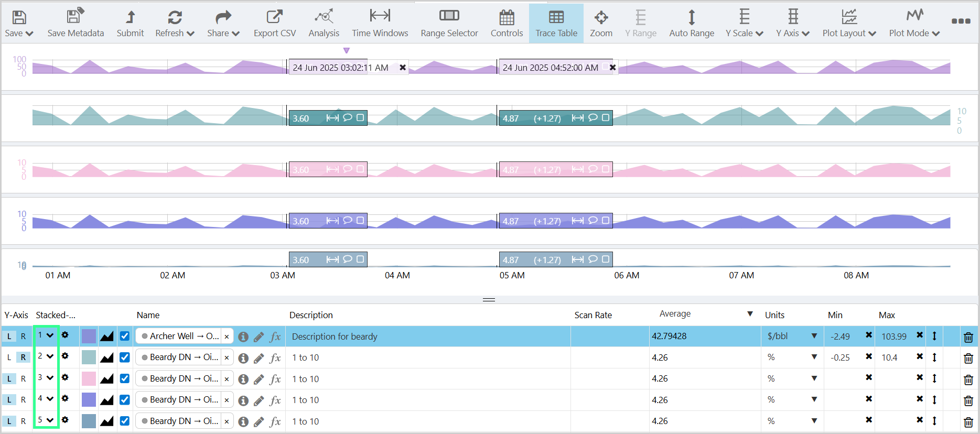Image resolution: width=980 pixels, height=434 pixels.
Task: Close the 03:02:11 AM cursor marker
Action: click(403, 68)
